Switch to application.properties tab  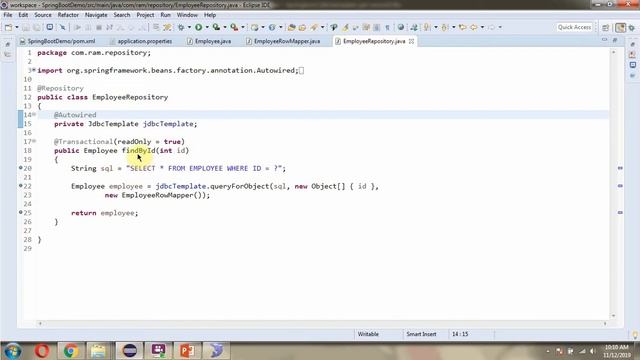(x=141, y=41)
